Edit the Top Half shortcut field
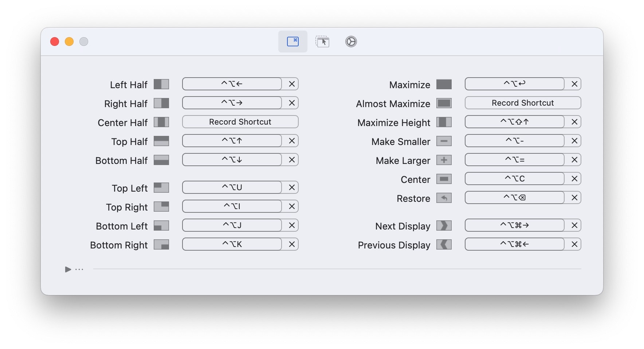This screenshot has width=644, height=349. 232,141
